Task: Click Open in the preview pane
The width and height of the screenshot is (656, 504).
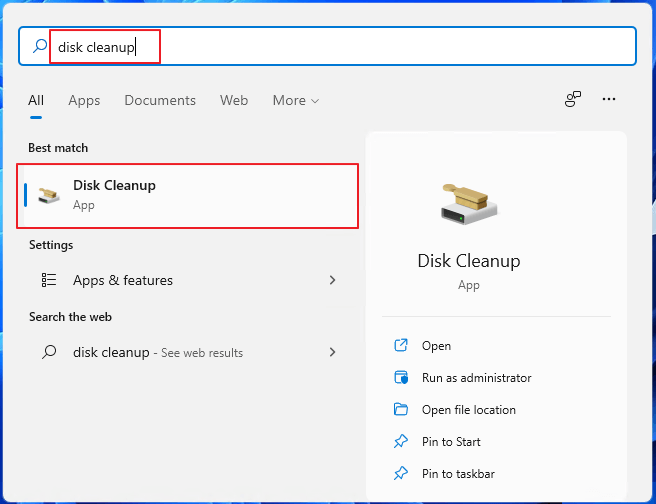Action: coord(436,346)
